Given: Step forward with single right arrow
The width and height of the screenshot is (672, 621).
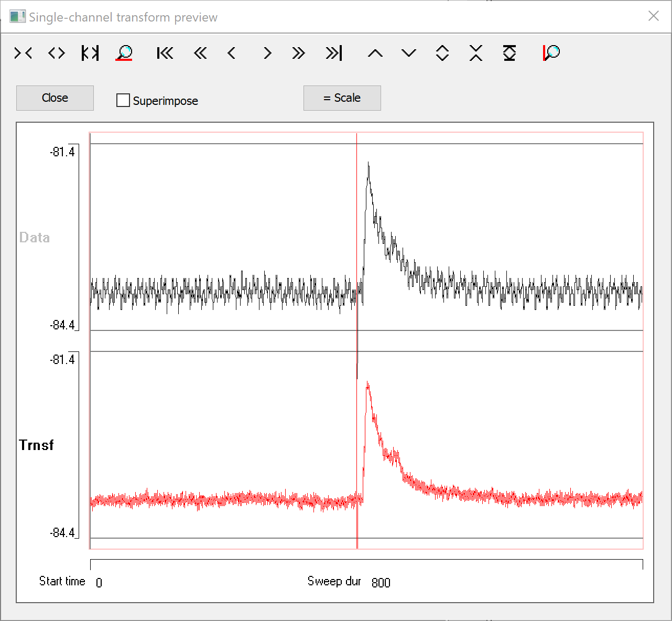Looking at the screenshot, I should (267, 53).
